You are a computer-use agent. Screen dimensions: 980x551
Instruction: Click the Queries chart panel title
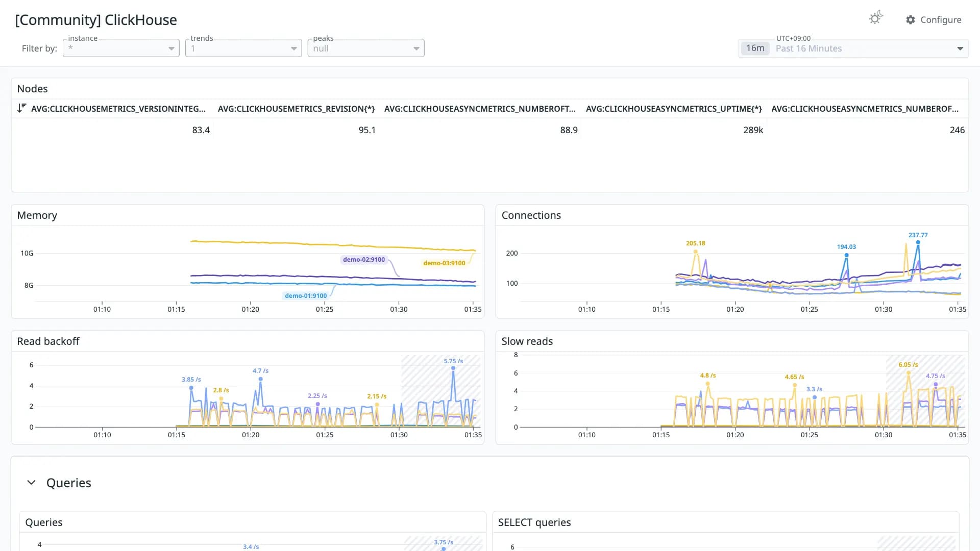point(44,522)
